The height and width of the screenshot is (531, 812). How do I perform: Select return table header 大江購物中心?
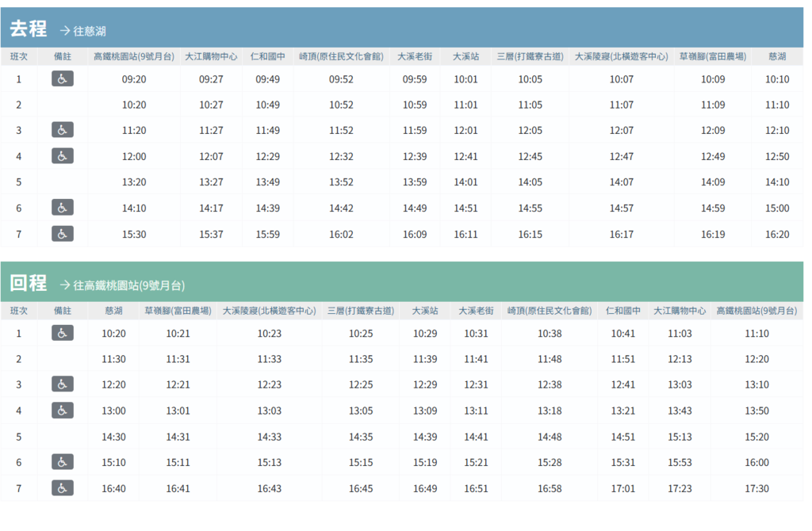point(680,311)
